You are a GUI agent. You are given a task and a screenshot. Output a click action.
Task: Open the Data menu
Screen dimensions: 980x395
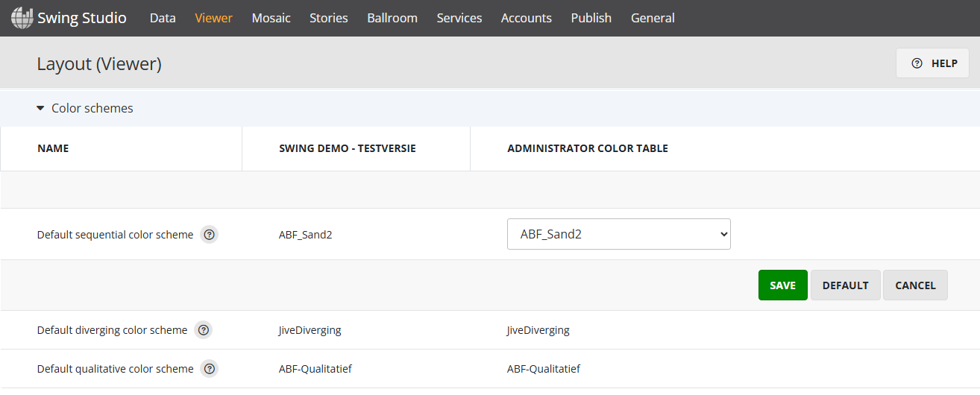pyautogui.click(x=163, y=18)
